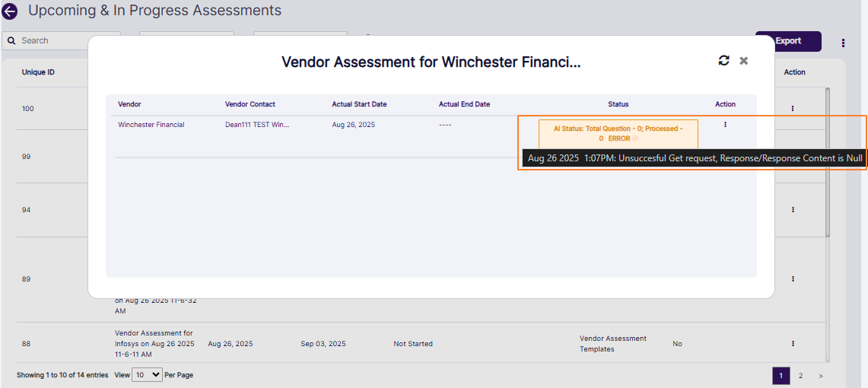Click the Upcoming & In Progress Assessments heading
868x388 pixels.
[x=155, y=11]
